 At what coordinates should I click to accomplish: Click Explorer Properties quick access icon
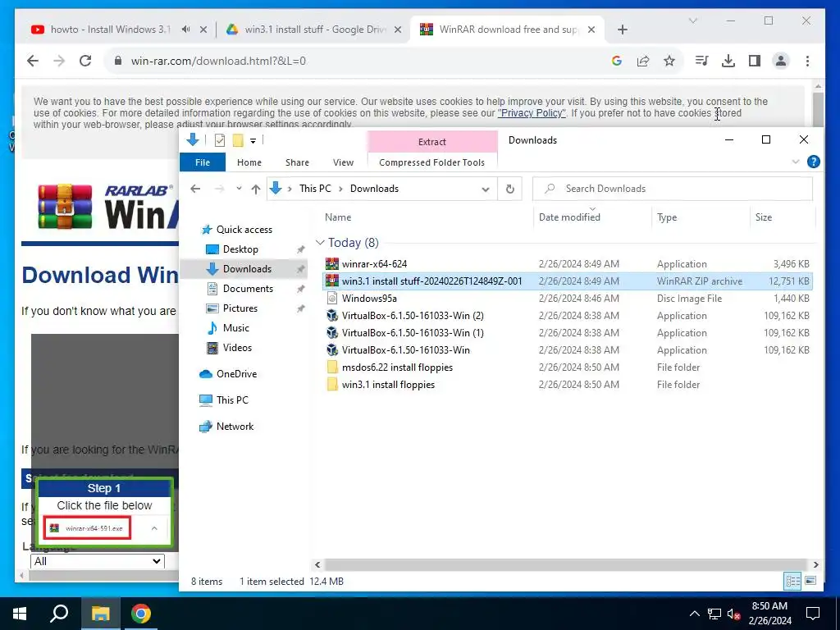click(220, 140)
